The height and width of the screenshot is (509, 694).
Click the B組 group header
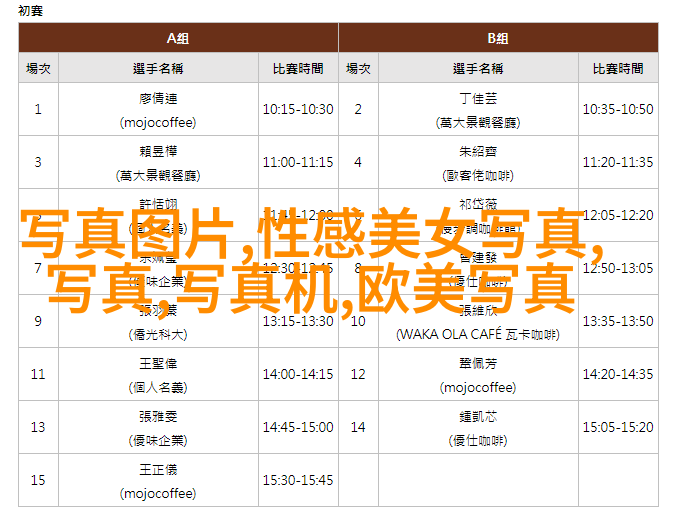point(498,38)
